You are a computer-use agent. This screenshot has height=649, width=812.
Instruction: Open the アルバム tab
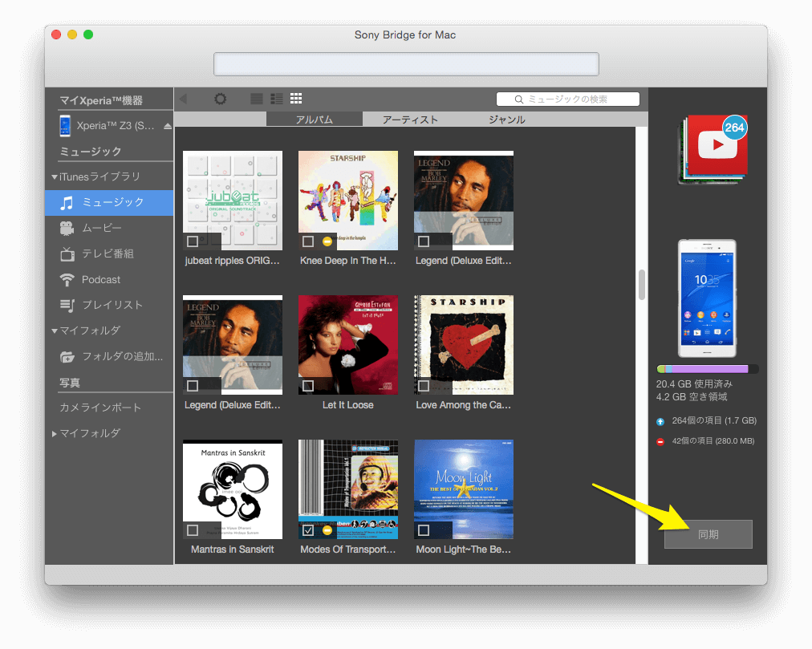315,119
